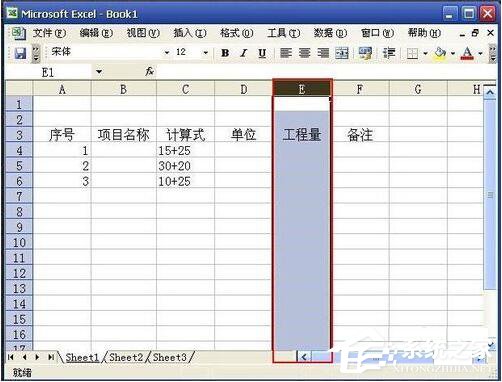Image resolution: width=502 pixels, height=382 pixels.
Task: Click the Save icon in the toolbar
Action: pyautogui.click(x=20, y=53)
